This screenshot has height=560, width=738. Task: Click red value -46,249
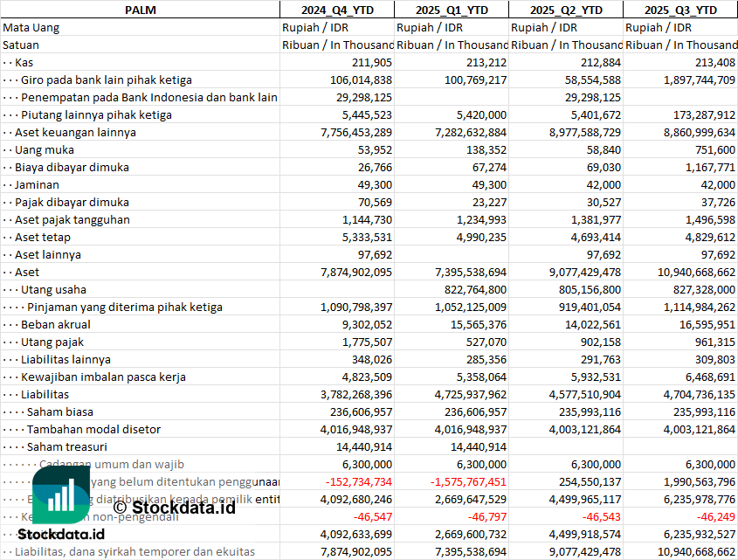point(716,516)
